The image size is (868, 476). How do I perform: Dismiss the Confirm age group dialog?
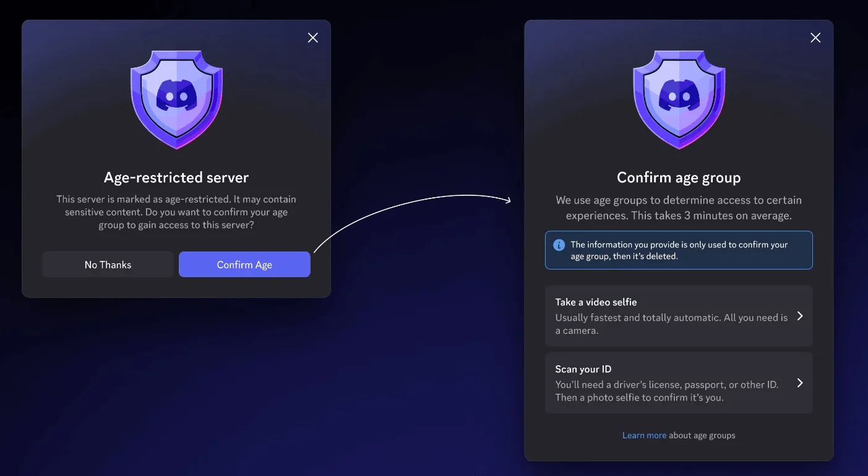pyautogui.click(x=815, y=38)
